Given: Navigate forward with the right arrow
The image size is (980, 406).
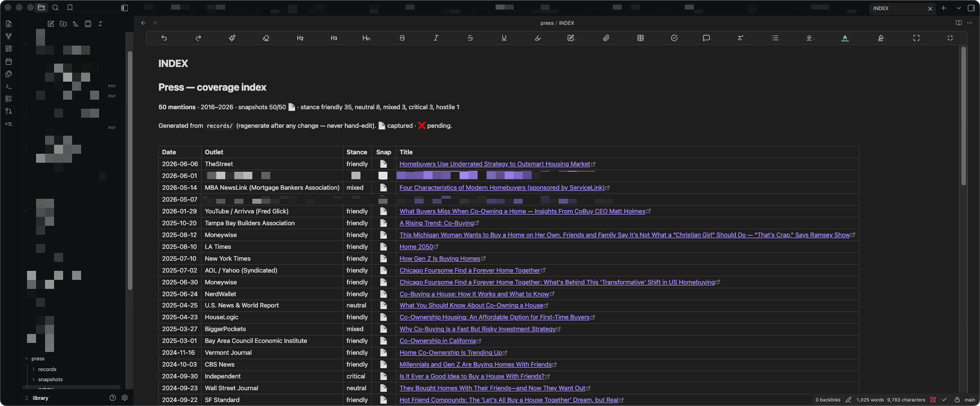Looking at the screenshot, I should tap(155, 23).
